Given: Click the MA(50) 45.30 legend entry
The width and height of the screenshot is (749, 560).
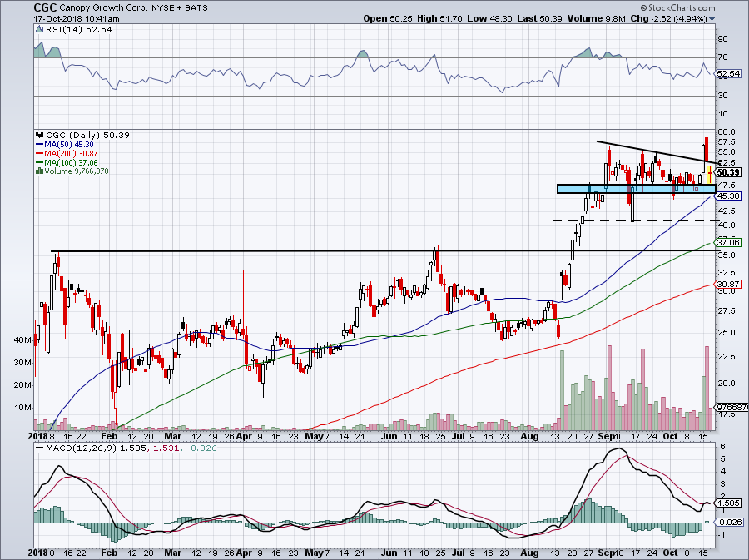Looking at the screenshot, I should (69, 145).
